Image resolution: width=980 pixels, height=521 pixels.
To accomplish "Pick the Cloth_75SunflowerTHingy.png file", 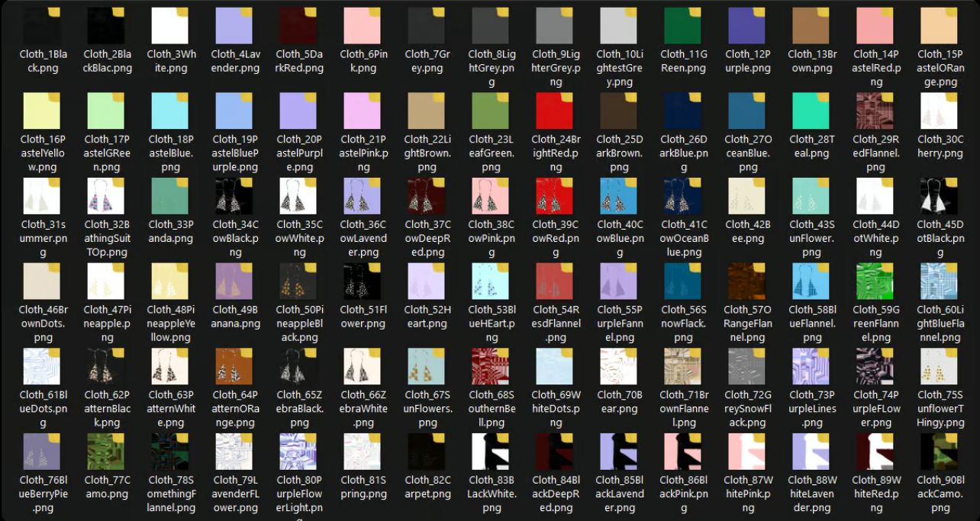I will [939, 367].
